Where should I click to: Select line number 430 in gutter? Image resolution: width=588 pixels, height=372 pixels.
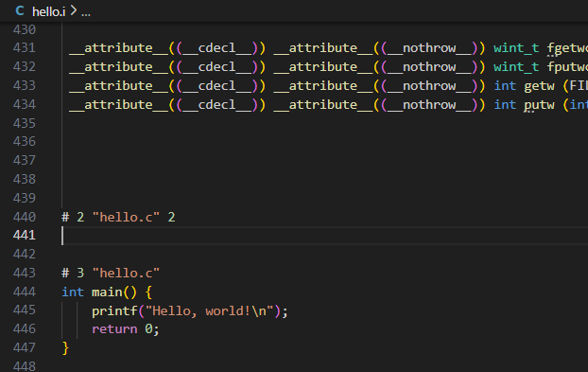tap(25, 29)
